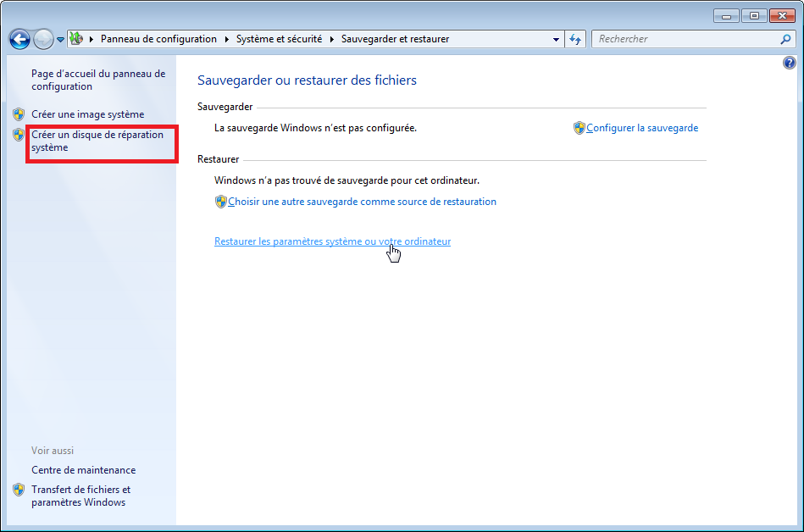The height and width of the screenshot is (532, 804).
Task: Click Sauvegarder et restaurer breadcrumb
Action: [396, 39]
